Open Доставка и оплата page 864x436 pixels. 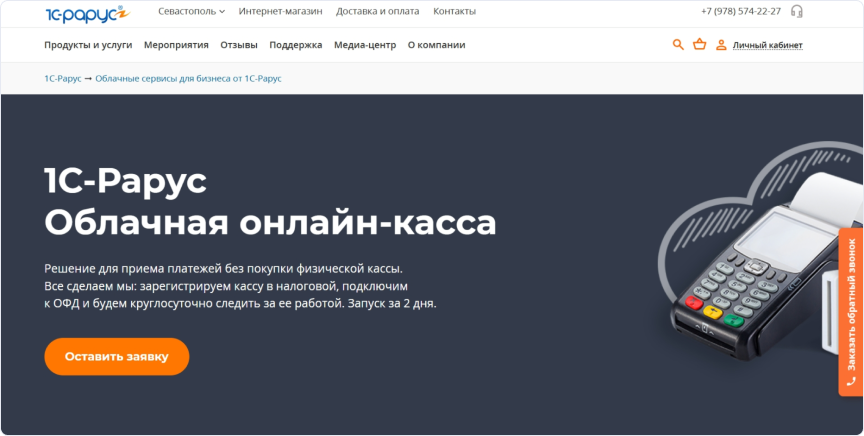coord(378,11)
